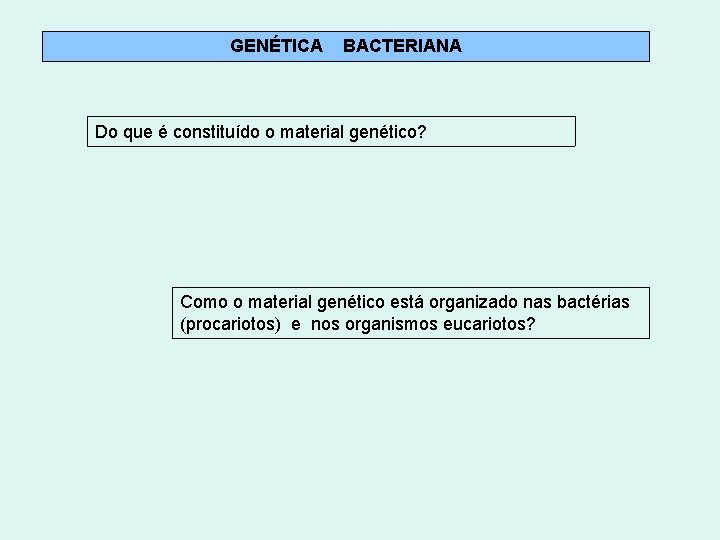Click the GENÉTICA BACTERIANA title banner
The width and height of the screenshot is (720, 540).
tap(345, 46)
